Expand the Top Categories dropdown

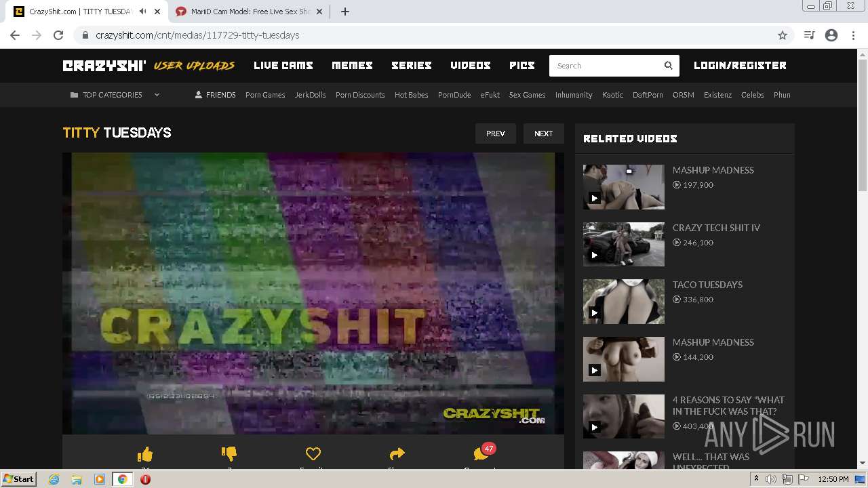tap(115, 95)
